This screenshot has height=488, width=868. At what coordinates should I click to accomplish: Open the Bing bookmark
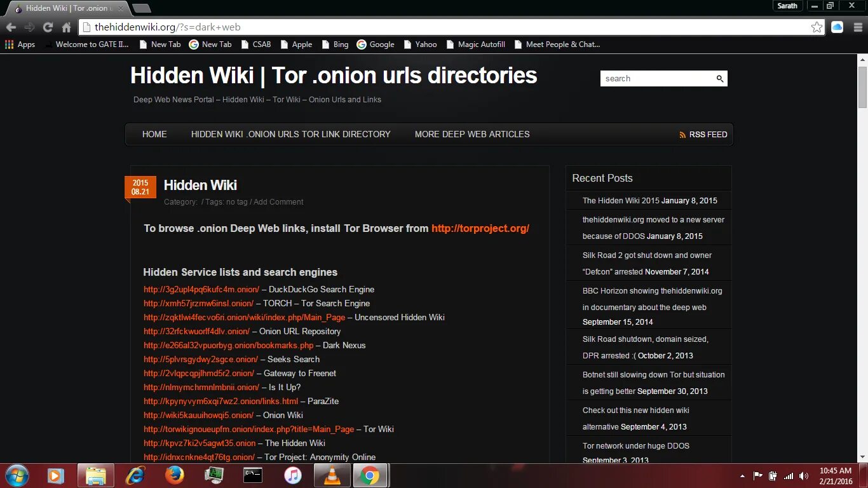(x=335, y=44)
